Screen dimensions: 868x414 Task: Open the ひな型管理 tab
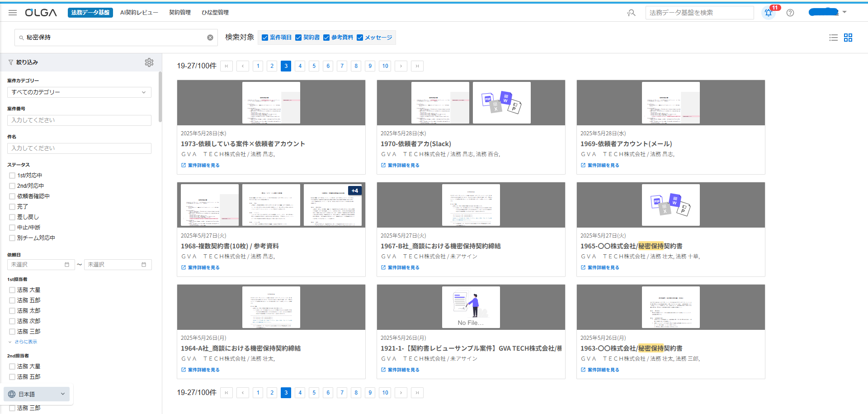point(215,13)
